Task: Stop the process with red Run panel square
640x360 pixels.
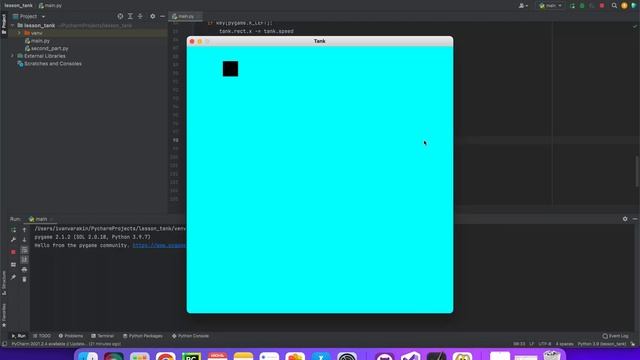Action: tap(13, 252)
